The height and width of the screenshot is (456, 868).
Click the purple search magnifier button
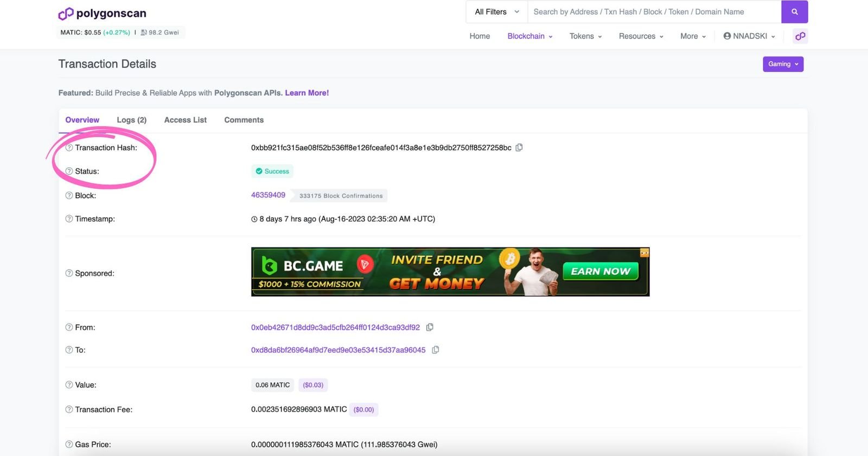794,12
